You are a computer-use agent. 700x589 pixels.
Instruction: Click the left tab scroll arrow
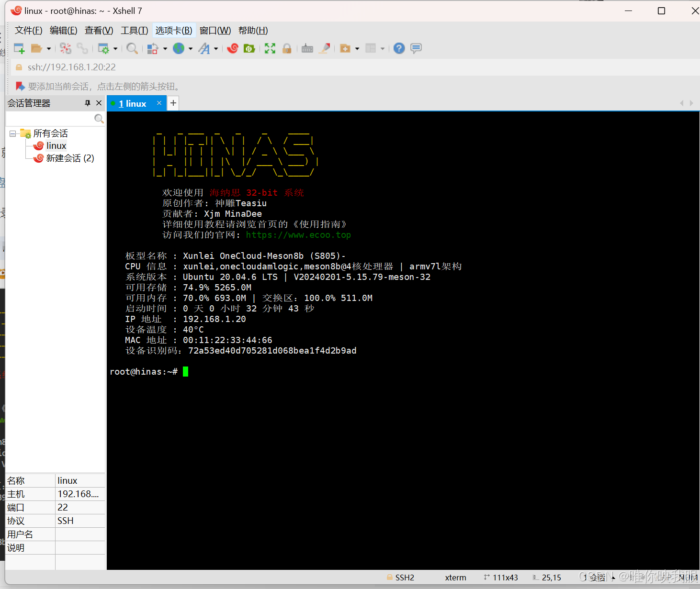[682, 103]
